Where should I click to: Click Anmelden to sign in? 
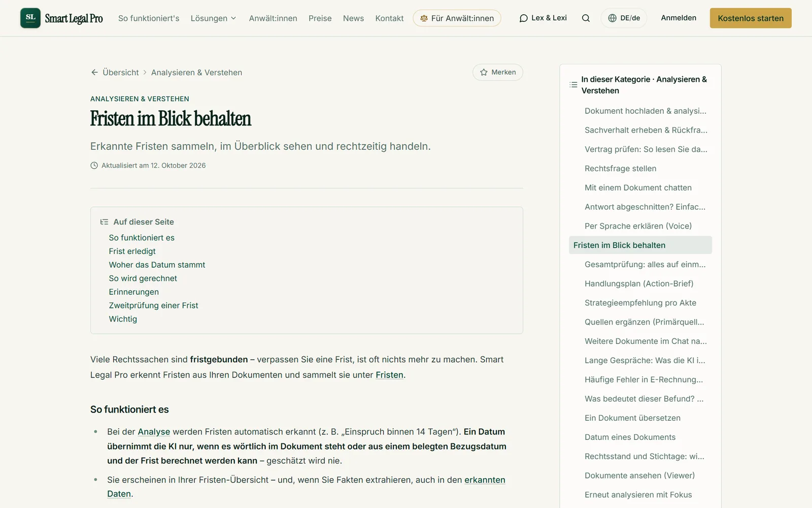pos(679,18)
